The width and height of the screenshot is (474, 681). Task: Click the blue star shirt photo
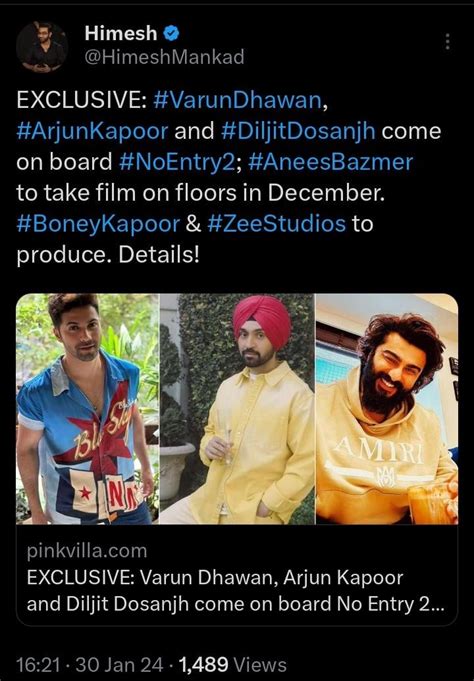click(88, 409)
